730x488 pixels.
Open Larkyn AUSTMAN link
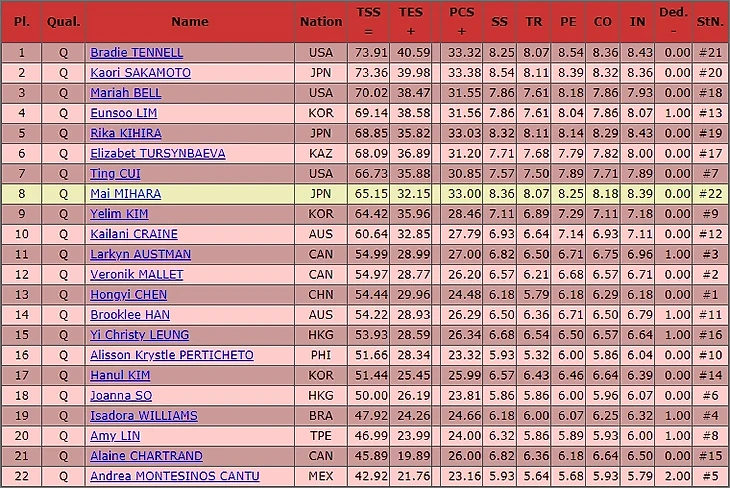[141, 254]
